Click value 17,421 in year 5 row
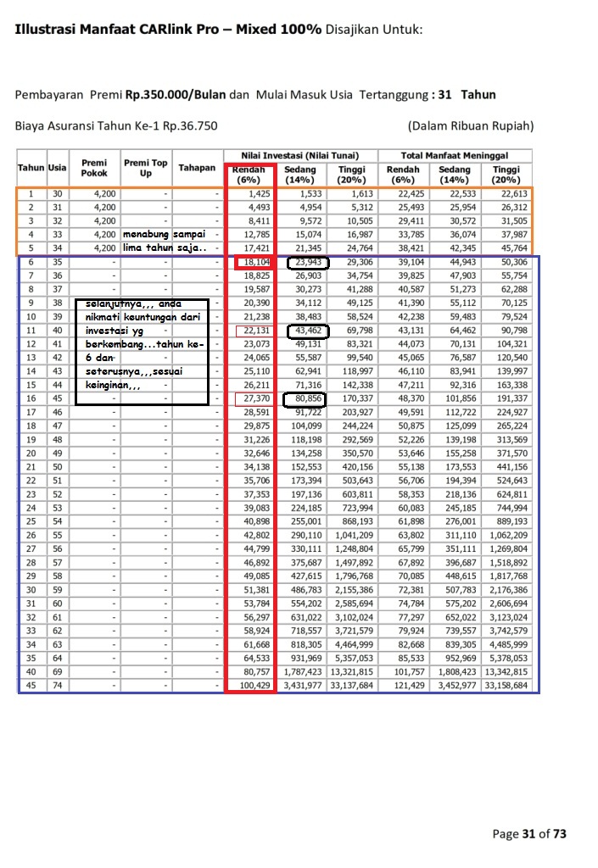Image resolution: width=598 pixels, height=868 pixels. point(257,248)
